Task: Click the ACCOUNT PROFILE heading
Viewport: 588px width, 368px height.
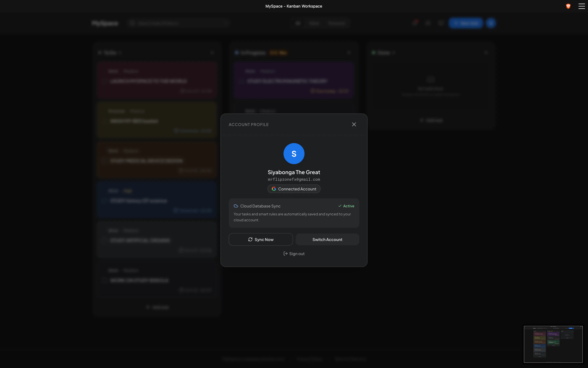Action: click(x=249, y=124)
